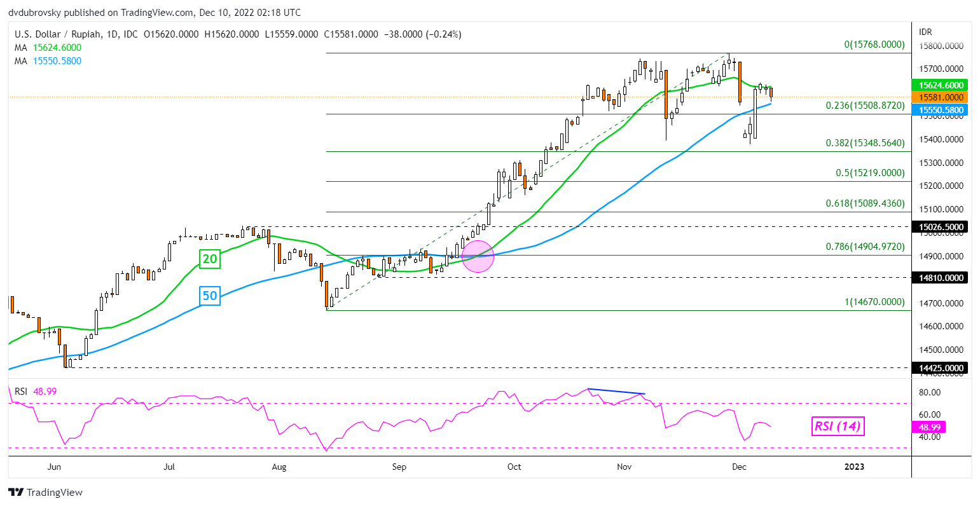Screen dimensions: 980x506
Task: Click the 14810.0000 black price level label
Action: point(939,278)
